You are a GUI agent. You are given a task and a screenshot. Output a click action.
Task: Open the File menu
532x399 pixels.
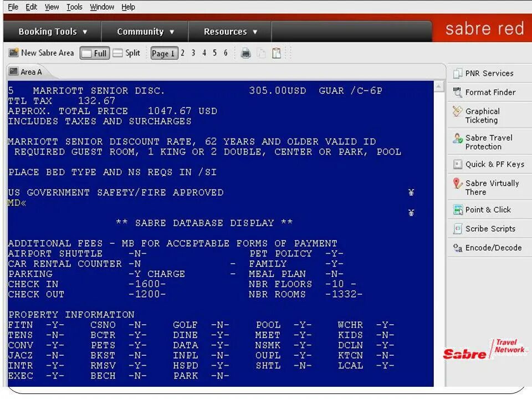tap(13, 7)
